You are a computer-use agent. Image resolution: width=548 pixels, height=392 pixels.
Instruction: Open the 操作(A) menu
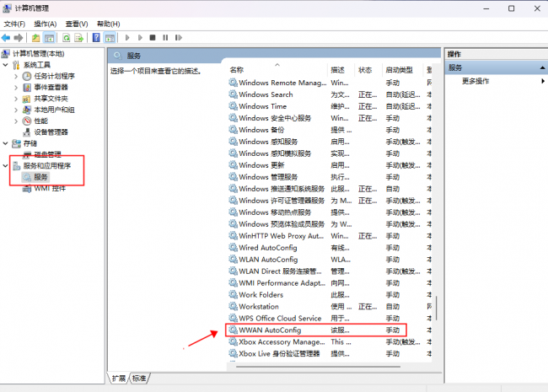coord(45,24)
